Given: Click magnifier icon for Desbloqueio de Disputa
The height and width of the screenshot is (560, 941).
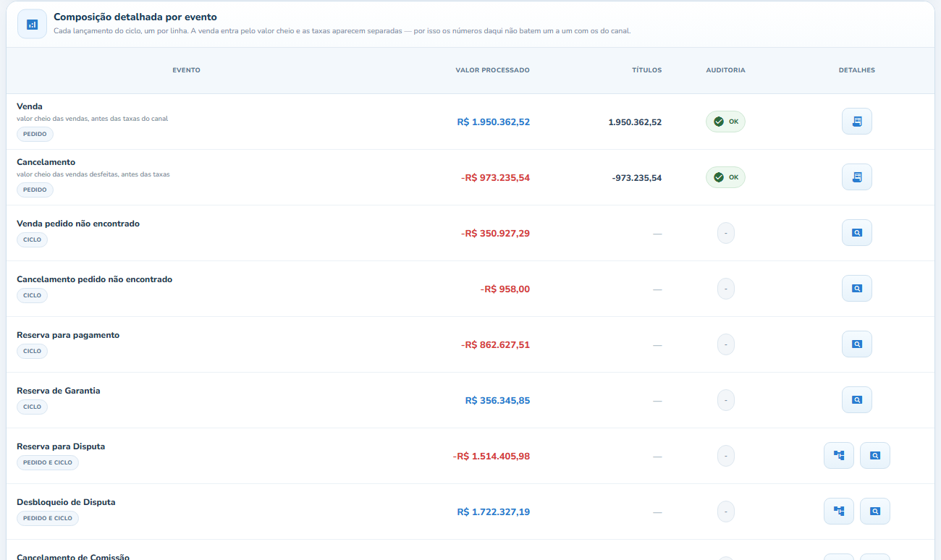Looking at the screenshot, I should tap(874, 512).
